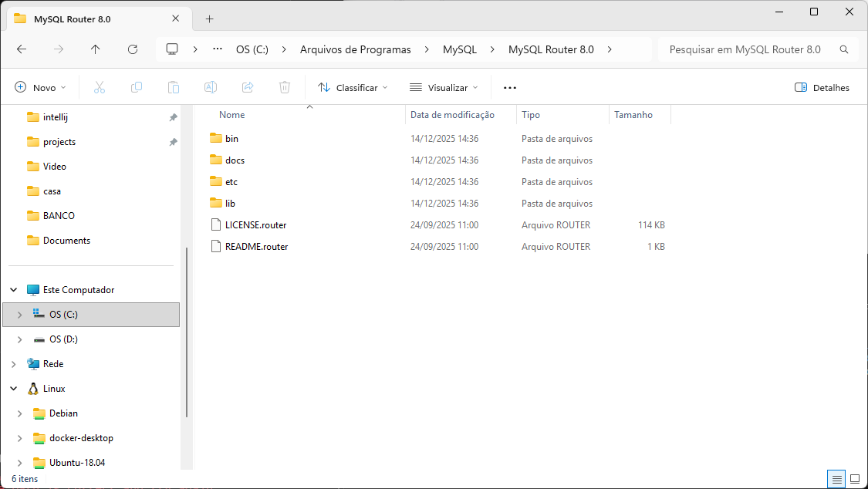Click the Copy icon in toolbar
The height and width of the screenshot is (489, 868).
pos(136,87)
